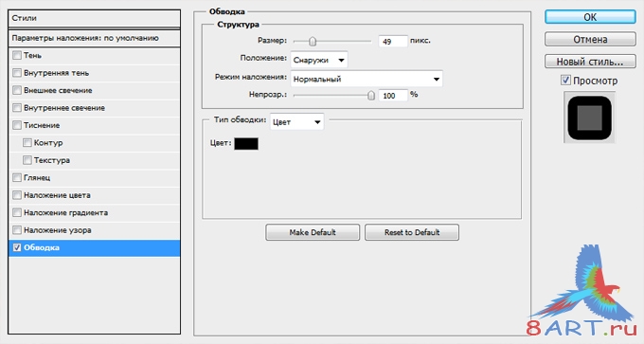Click the Make Default button
644x344 pixels.
pos(313,232)
